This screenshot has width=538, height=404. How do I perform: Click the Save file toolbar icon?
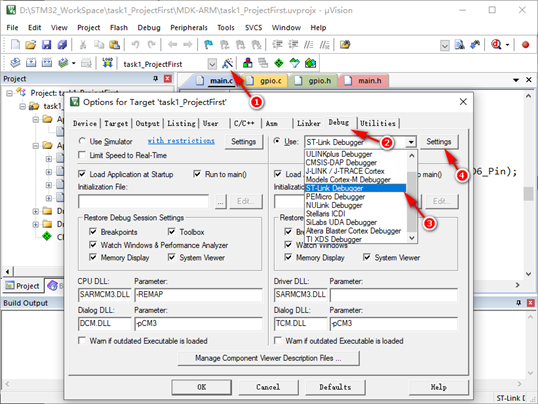[46, 45]
